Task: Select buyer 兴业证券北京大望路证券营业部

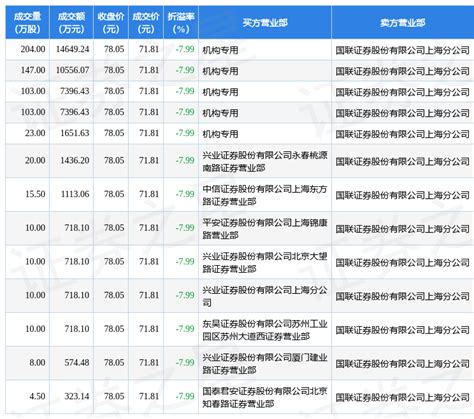Action: (265, 263)
